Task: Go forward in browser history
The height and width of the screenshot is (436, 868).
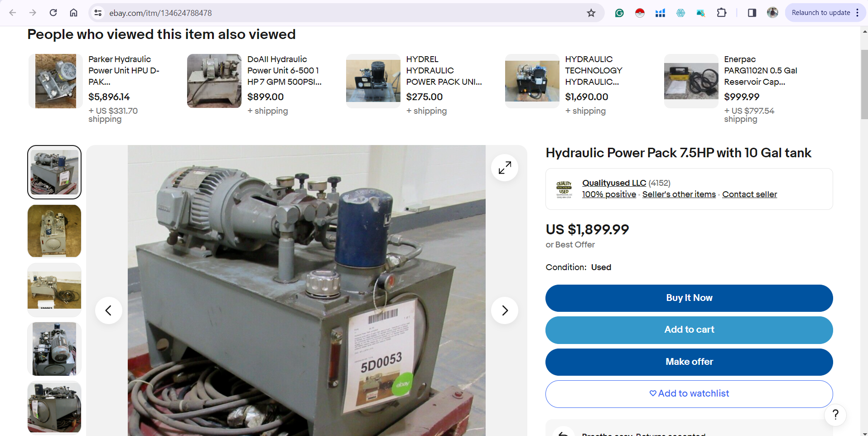Action: click(x=33, y=13)
